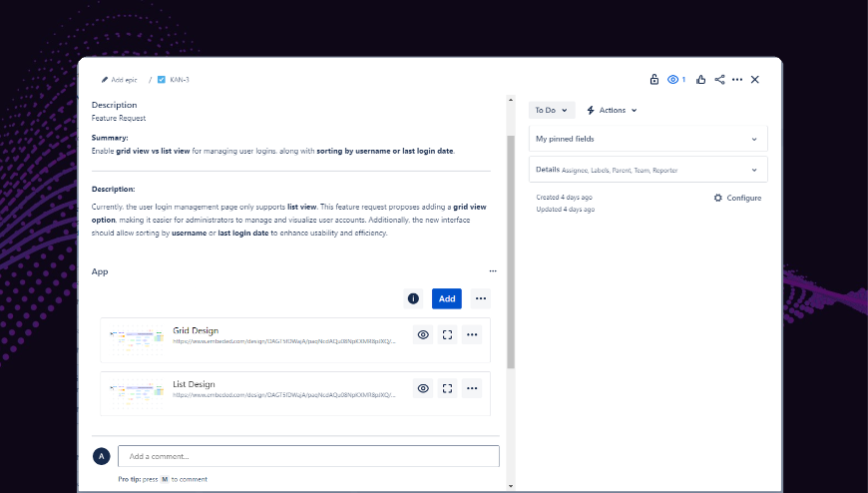Open the App section more menu
The image size is (868, 493).
pos(493,271)
